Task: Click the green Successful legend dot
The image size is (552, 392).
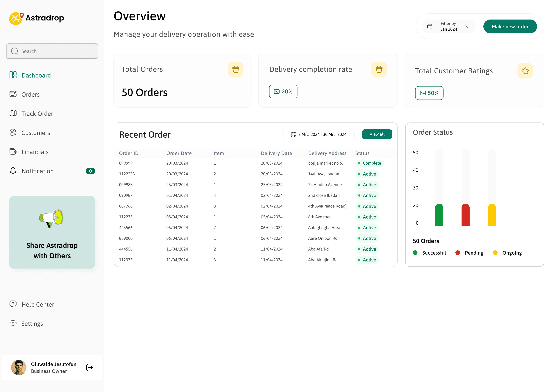Action: pyautogui.click(x=415, y=253)
